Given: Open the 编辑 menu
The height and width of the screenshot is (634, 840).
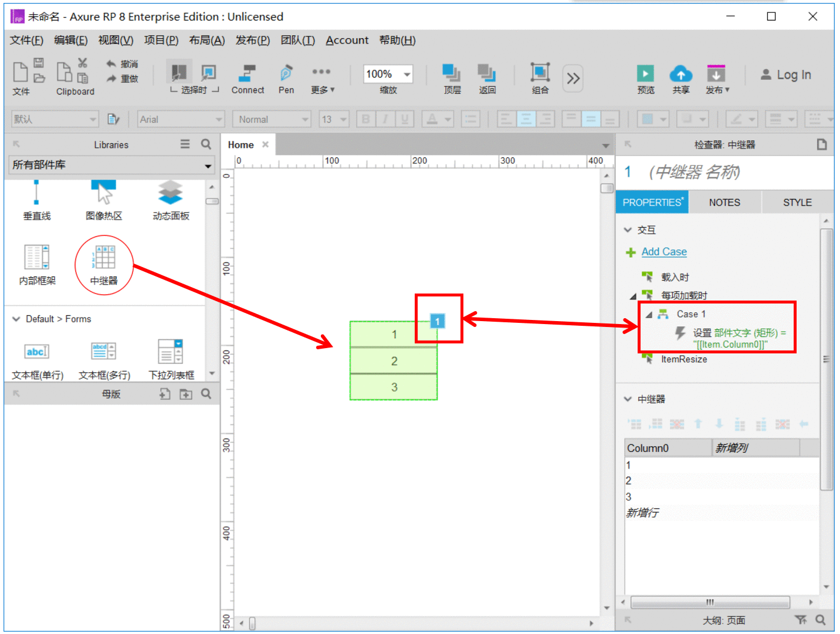Looking at the screenshot, I should pyautogui.click(x=70, y=40).
